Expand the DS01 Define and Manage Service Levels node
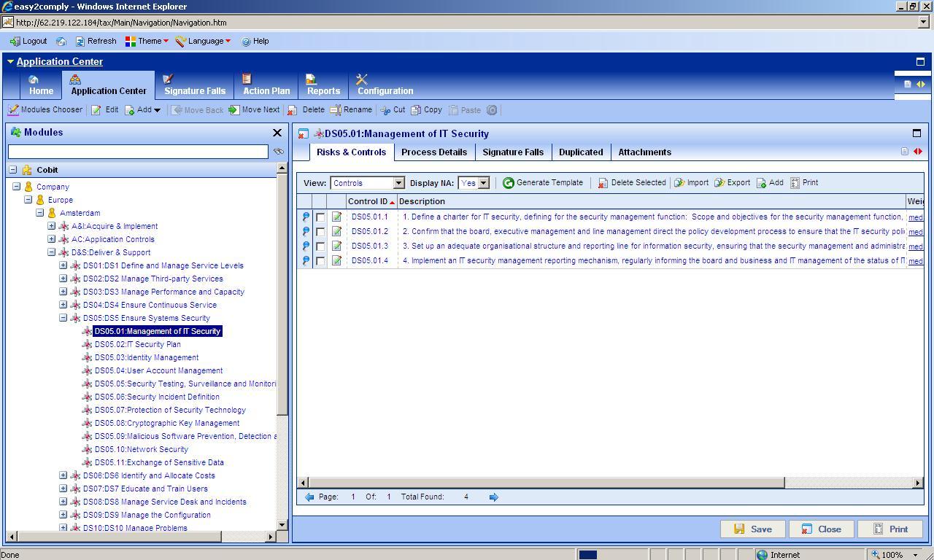This screenshot has height=560, width=934. (x=63, y=265)
